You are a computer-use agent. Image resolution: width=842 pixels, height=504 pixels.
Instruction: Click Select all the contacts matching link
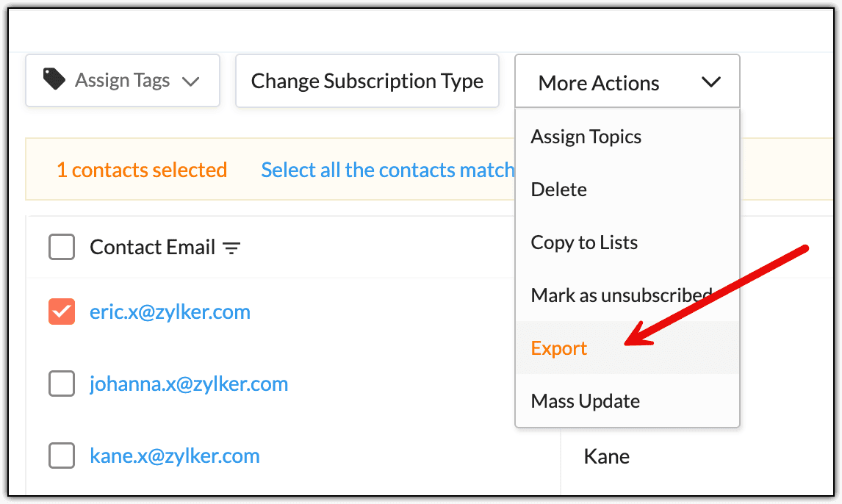(387, 170)
